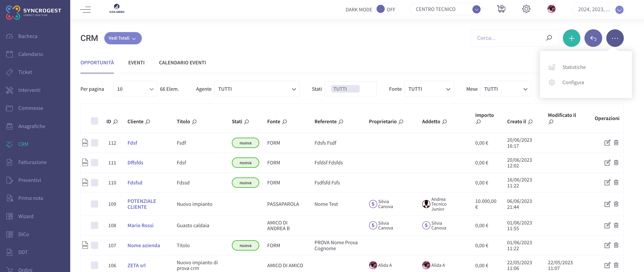Open the shopping cart icon in header

tap(501, 9)
